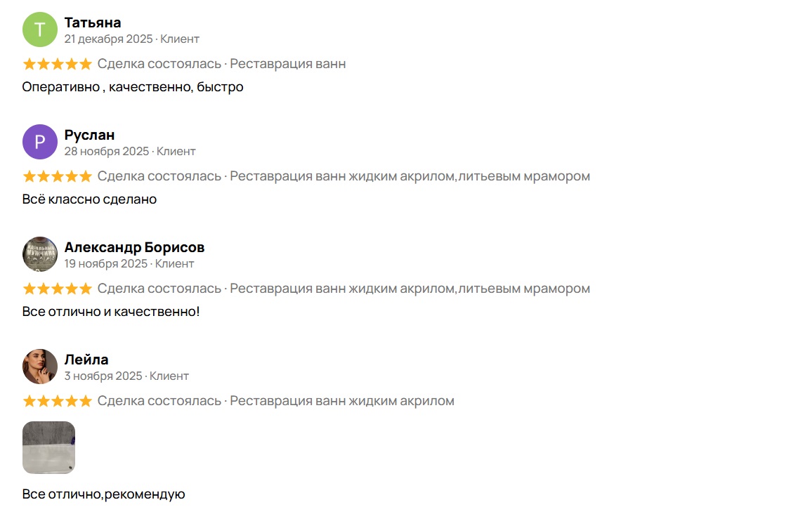The width and height of the screenshot is (812, 514).
Task: Open the photo attached to Лейла's review
Action: (x=48, y=447)
